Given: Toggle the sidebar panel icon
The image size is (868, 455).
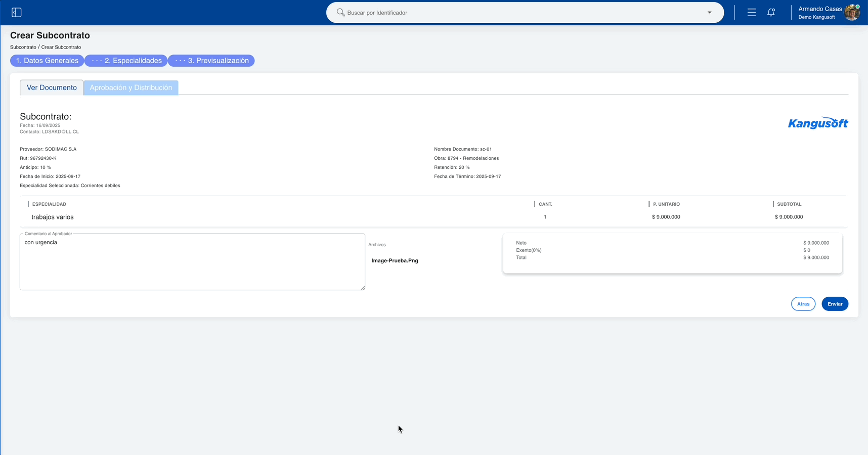Looking at the screenshot, I should (x=17, y=12).
